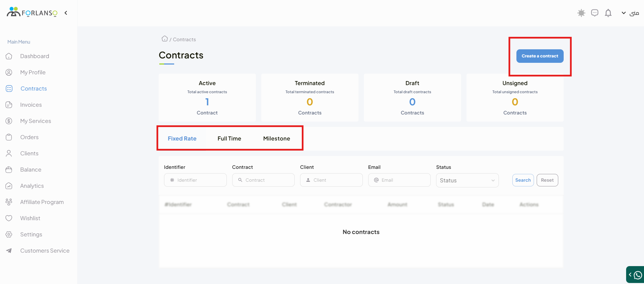Open the Status dropdown filter
The image size is (644, 284).
467,180
